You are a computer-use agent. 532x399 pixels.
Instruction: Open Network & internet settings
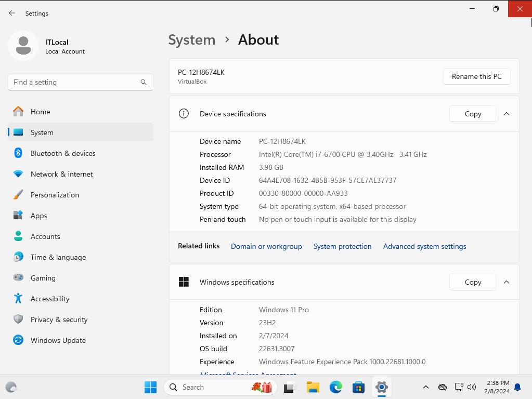click(81, 174)
